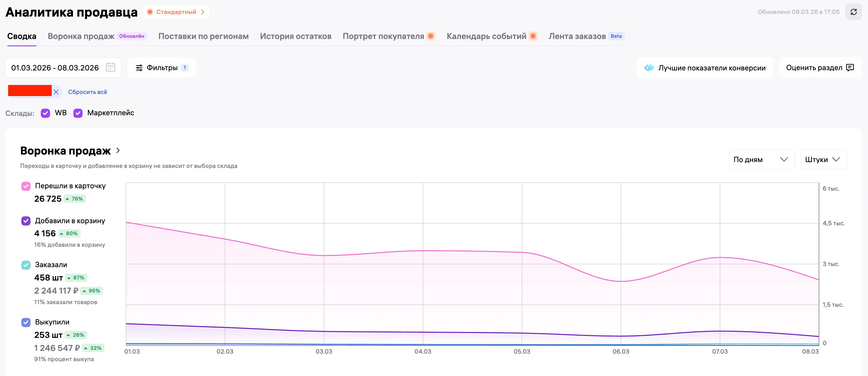
Task: Click the chevron next to Воронка продаж heading
Action: click(x=118, y=150)
